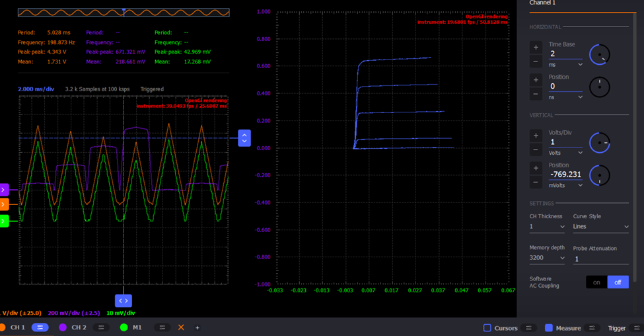Image resolution: width=644 pixels, height=336 pixels.
Task: Open CH 1 channel settings button
Action: (40, 327)
